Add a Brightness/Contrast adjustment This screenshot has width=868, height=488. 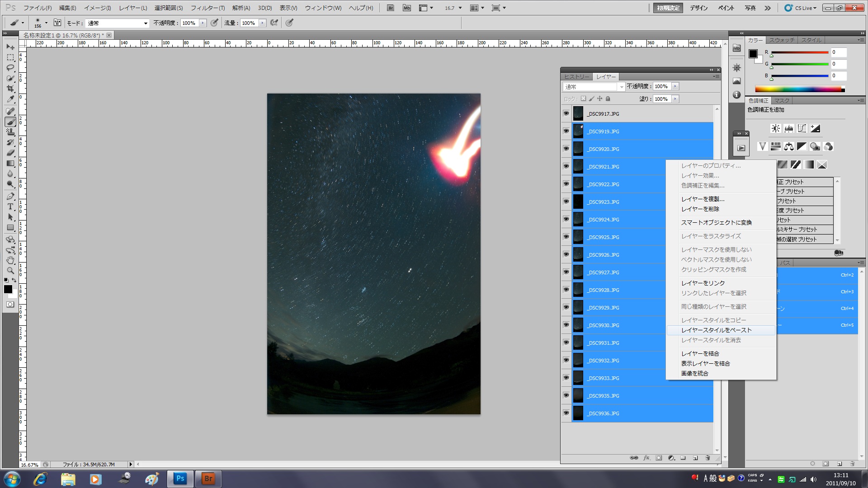(775, 128)
